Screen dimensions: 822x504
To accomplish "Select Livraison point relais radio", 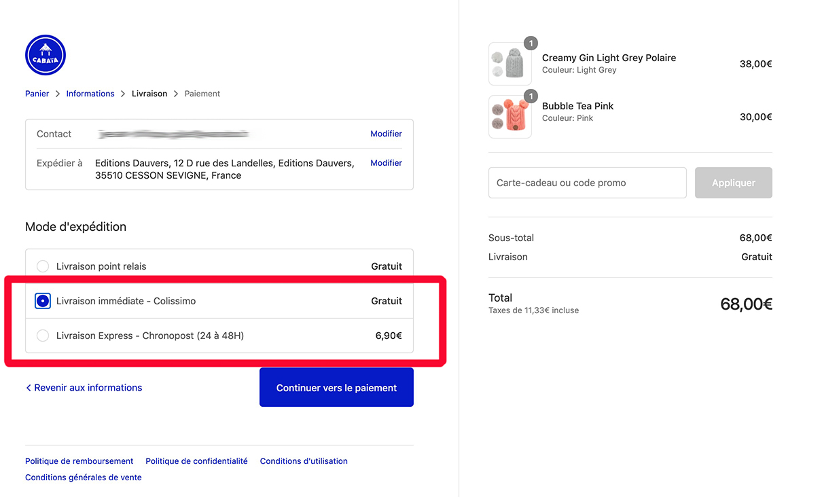I will pyautogui.click(x=43, y=266).
